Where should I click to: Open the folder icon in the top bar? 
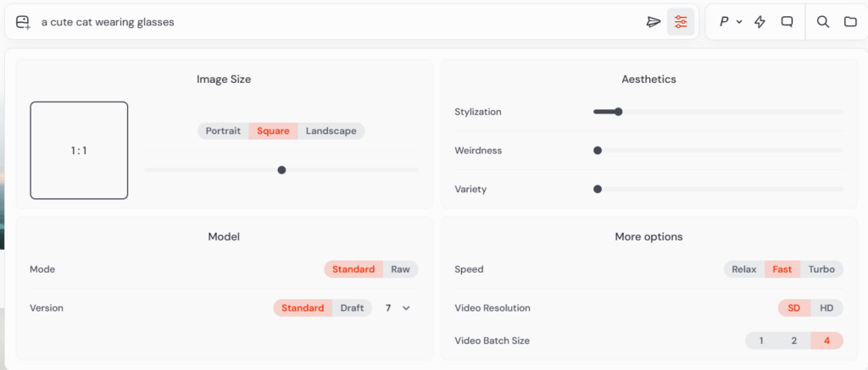tap(850, 22)
